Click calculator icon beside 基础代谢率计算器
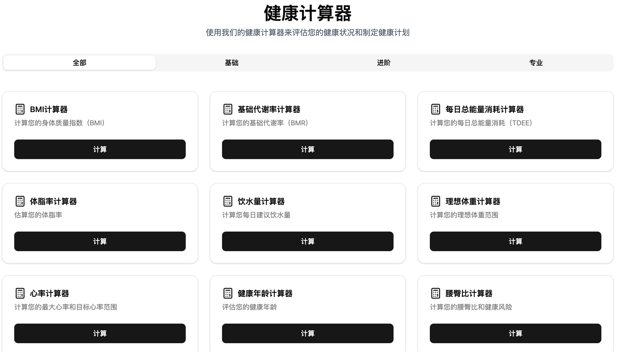This screenshot has width=644, height=352. (228, 109)
